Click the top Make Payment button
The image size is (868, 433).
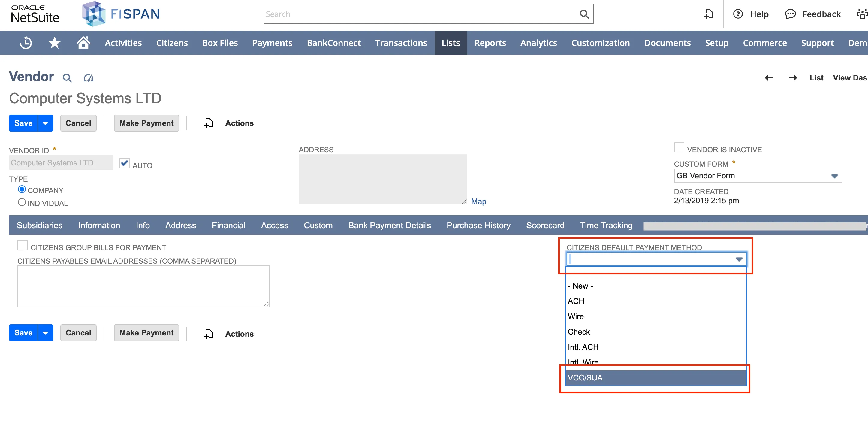tap(146, 123)
